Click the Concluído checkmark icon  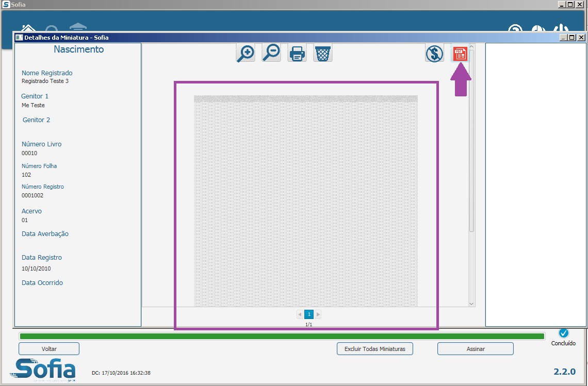click(563, 333)
